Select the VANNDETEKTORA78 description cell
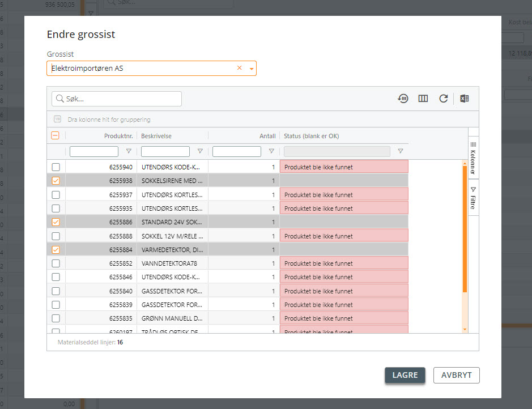The width and height of the screenshot is (532, 409). (x=172, y=263)
